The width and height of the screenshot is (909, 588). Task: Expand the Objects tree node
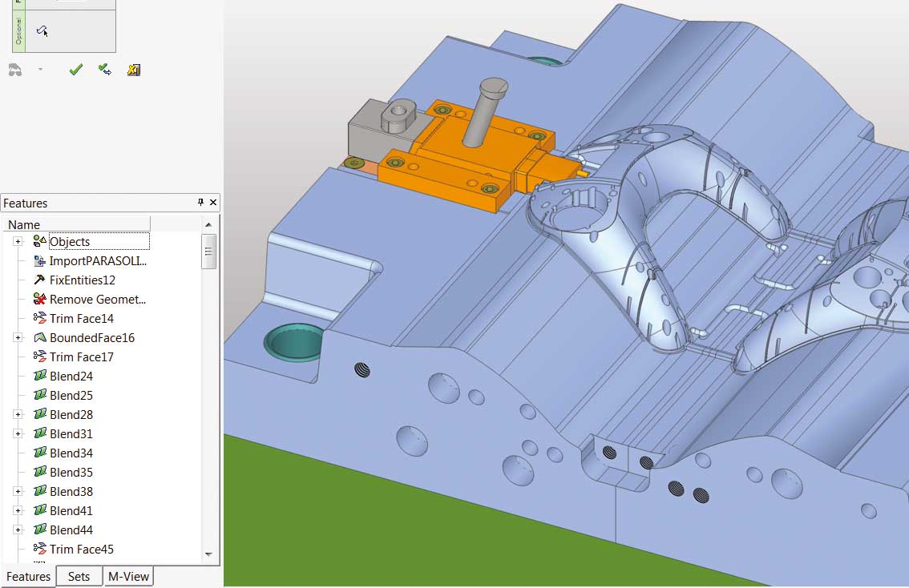[x=18, y=241]
